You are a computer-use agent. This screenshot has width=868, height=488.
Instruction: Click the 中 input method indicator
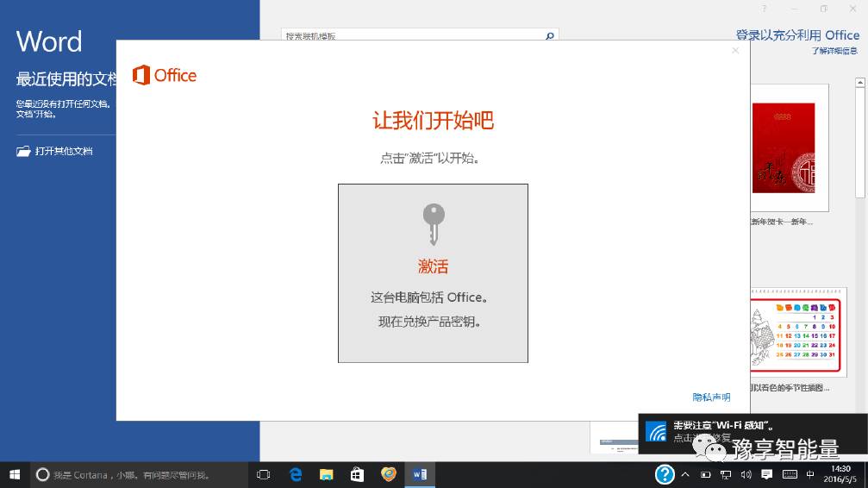[810, 475]
